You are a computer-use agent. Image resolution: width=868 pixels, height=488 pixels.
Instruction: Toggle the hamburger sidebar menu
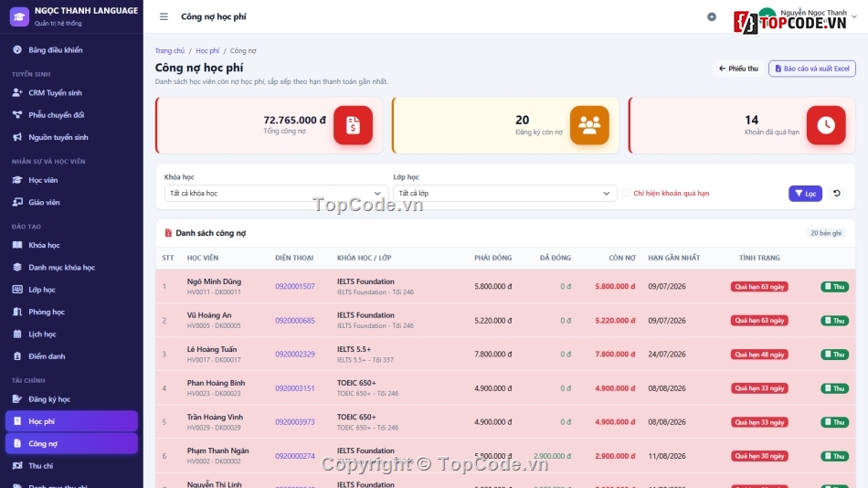164,16
